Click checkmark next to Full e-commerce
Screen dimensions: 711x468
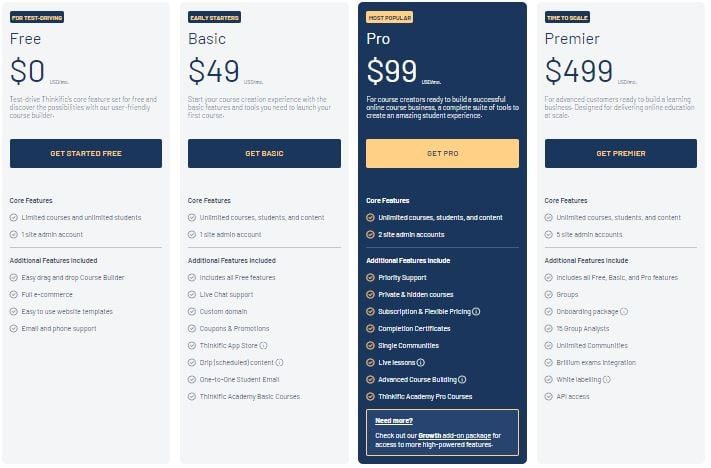coord(14,294)
